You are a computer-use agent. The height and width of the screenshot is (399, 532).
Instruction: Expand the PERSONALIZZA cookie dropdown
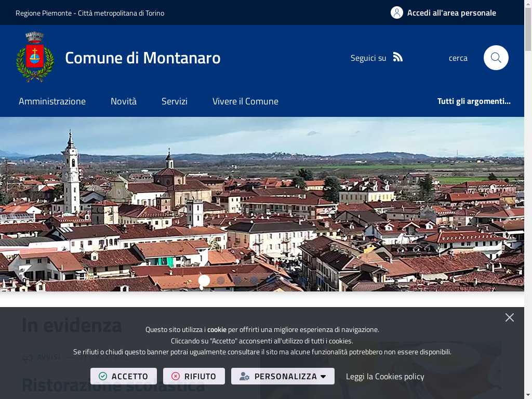coord(283,376)
